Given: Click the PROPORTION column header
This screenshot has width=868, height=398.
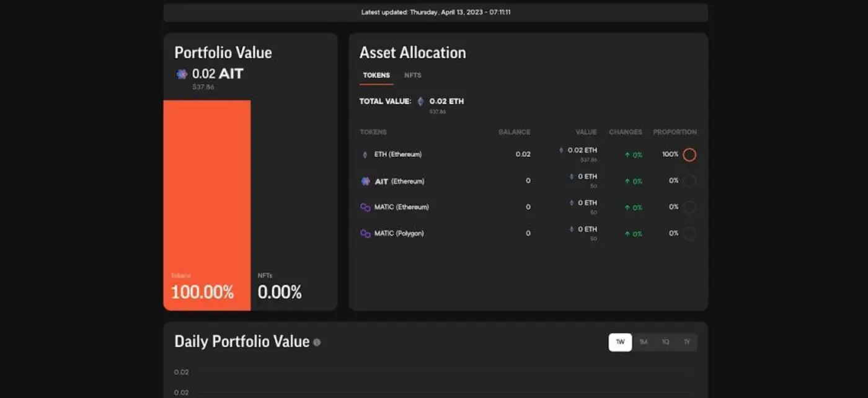Looking at the screenshot, I should tap(675, 132).
